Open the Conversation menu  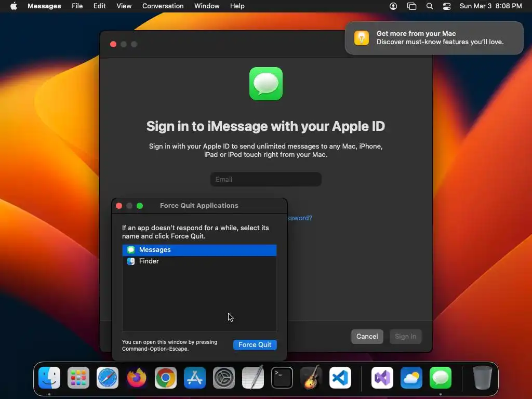coord(163,6)
